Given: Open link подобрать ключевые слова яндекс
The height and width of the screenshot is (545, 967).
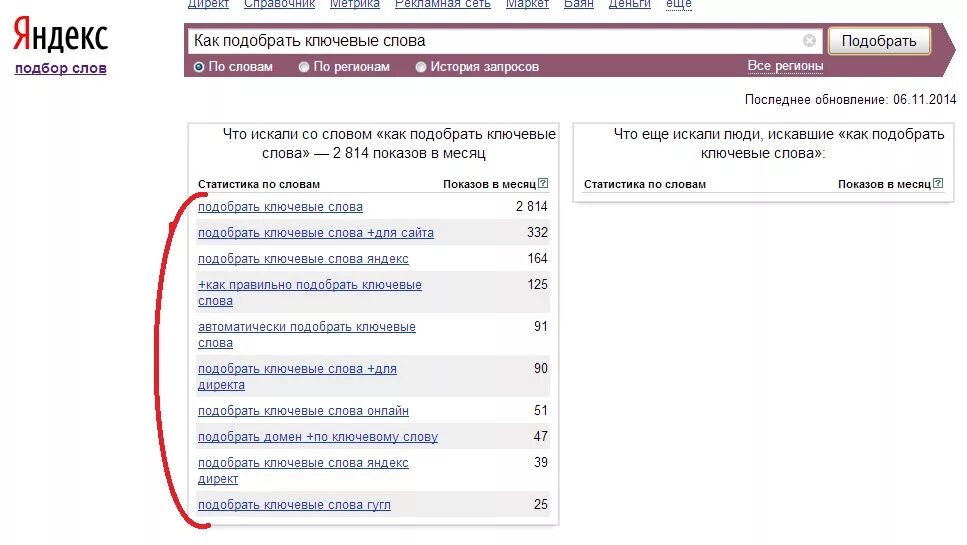Looking at the screenshot, I should 303,258.
